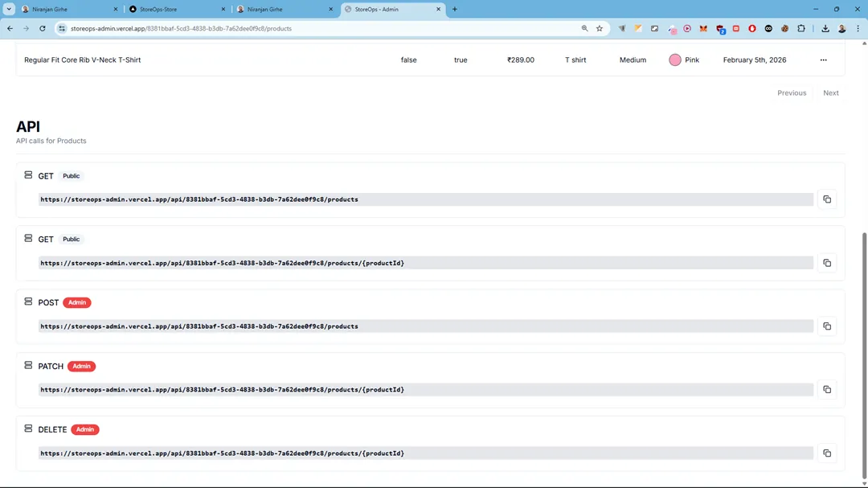Copy the POST products API URL

[827, 326]
